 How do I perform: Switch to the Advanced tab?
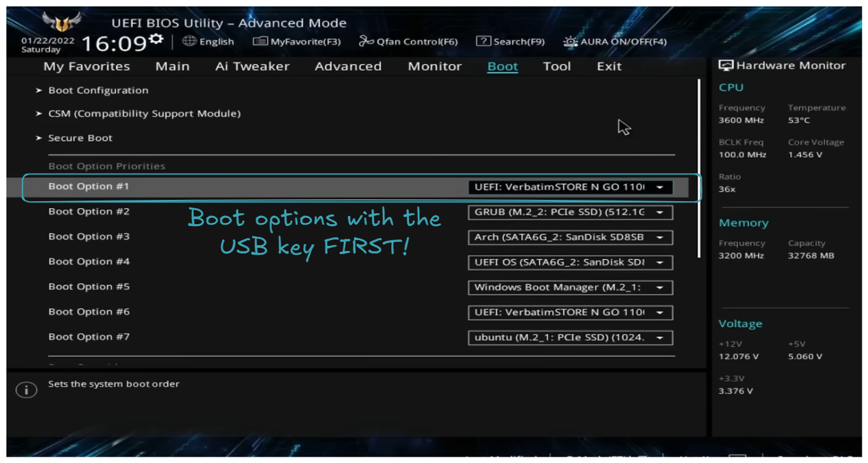[348, 66]
